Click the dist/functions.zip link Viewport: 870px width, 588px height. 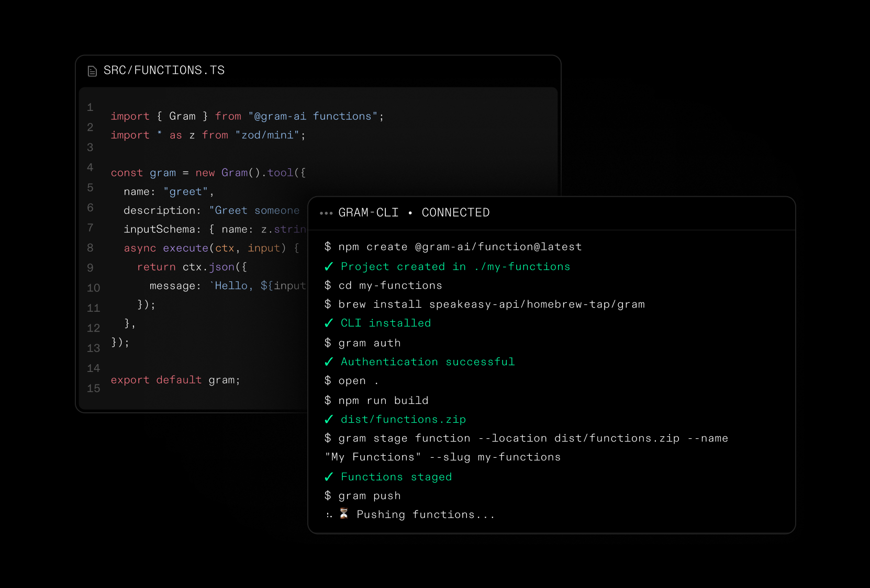pyautogui.click(x=403, y=419)
